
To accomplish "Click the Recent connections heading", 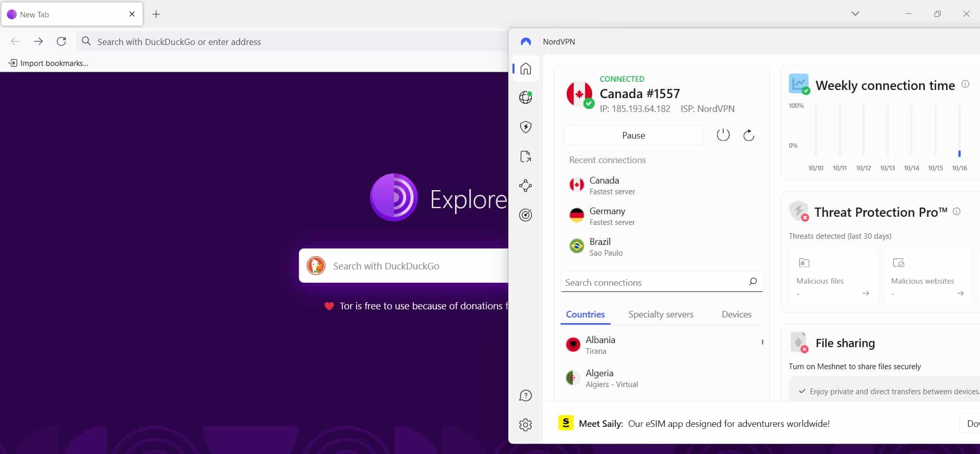I will pyautogui.click(x=608, y=160).
